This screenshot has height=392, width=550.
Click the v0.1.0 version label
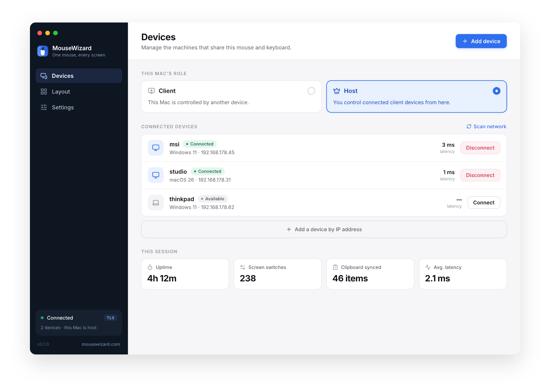[43, 344]
